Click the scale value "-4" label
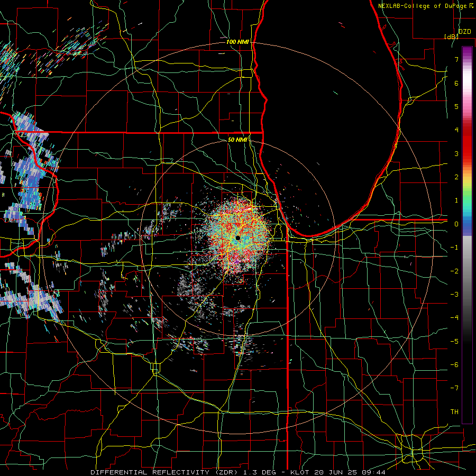Viewport: 476px width, 476px height. 454,317
